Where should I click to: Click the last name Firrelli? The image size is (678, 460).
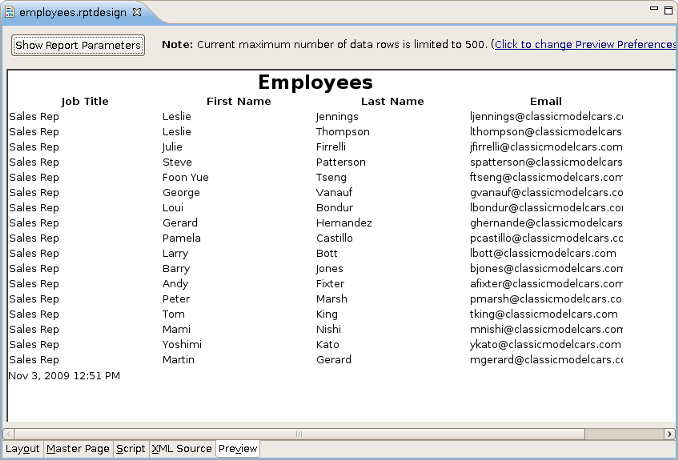pos(331,147)
